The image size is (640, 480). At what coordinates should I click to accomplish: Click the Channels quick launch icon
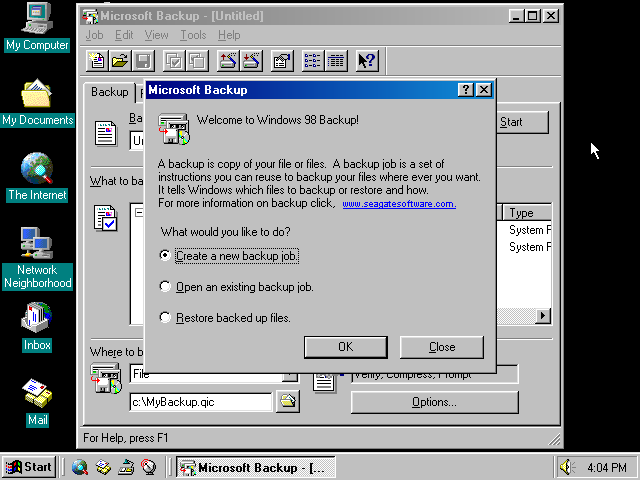(x=149, y=467)
